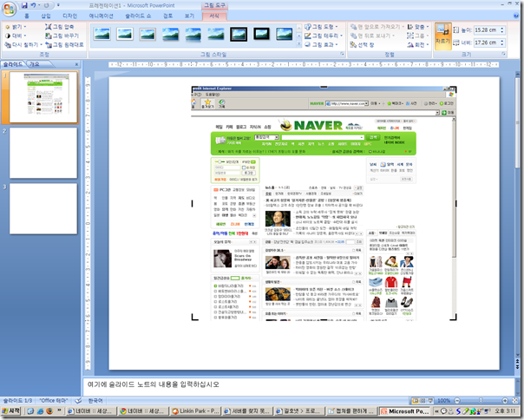Apply the thick black frame picture style

click(x=239, y=34)
